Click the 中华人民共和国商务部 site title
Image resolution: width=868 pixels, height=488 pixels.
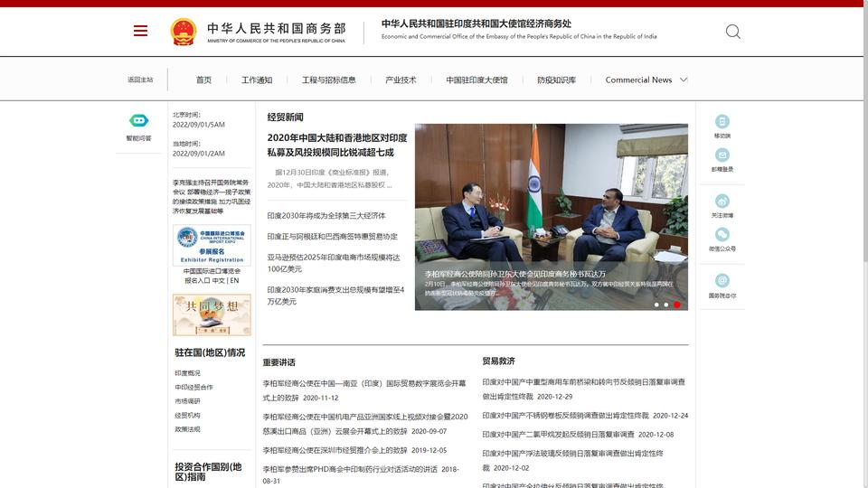click(x=277, y=28)
